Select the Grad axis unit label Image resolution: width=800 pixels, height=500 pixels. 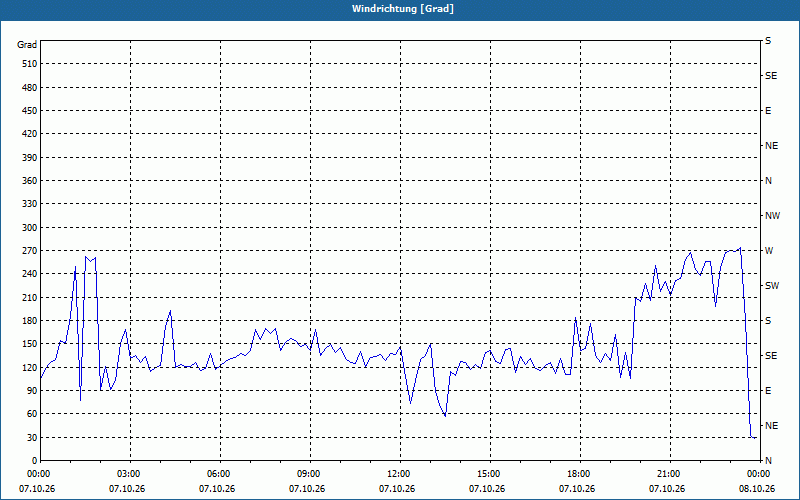pyautogui.click(x=27, y=45)
